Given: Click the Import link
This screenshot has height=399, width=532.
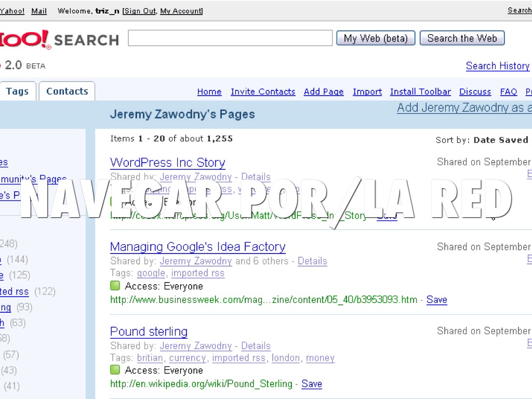Looking at the screenshot, I should pyautogui.click(x=367, y=92).
